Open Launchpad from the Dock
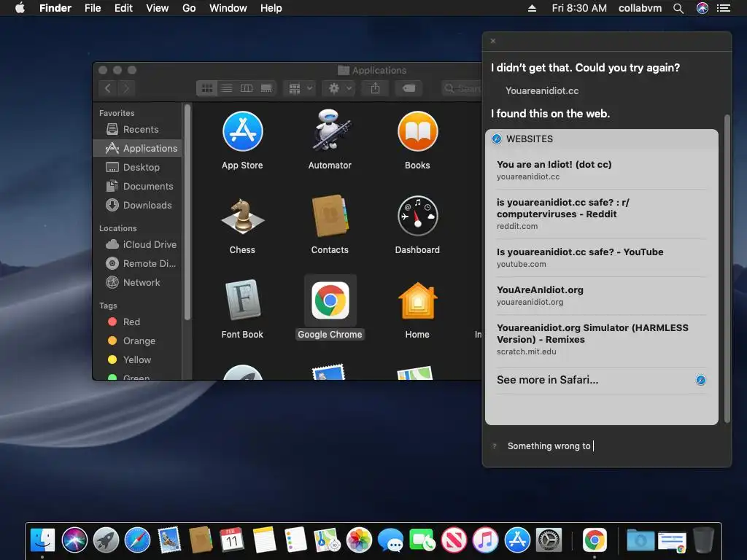 coord(107,540)
